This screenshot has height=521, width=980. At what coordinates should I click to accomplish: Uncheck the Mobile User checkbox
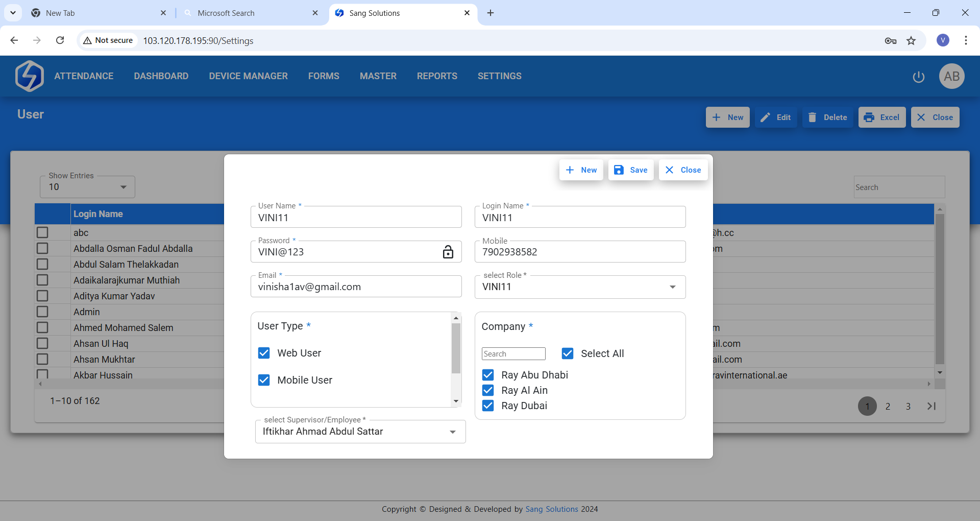[264, 380]
